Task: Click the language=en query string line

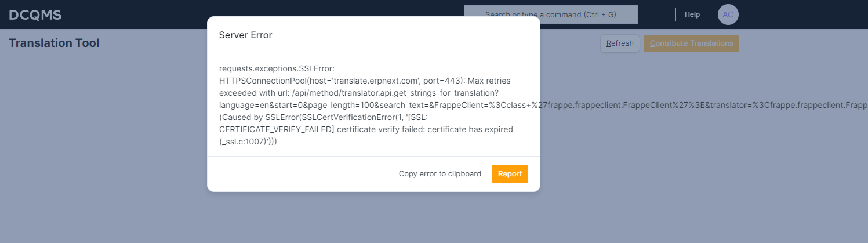Action: [x=543, y=105]
